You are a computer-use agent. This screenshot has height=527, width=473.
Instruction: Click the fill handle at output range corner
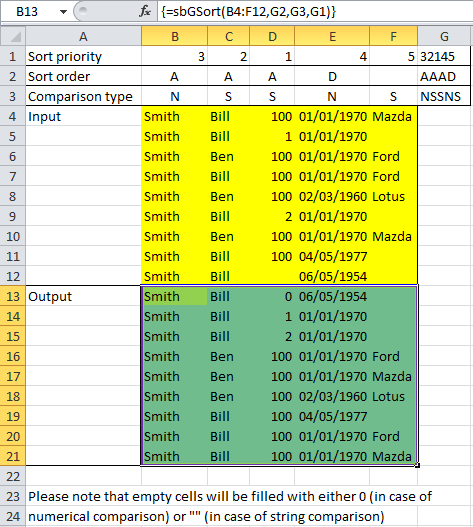(x=417, y=465)
